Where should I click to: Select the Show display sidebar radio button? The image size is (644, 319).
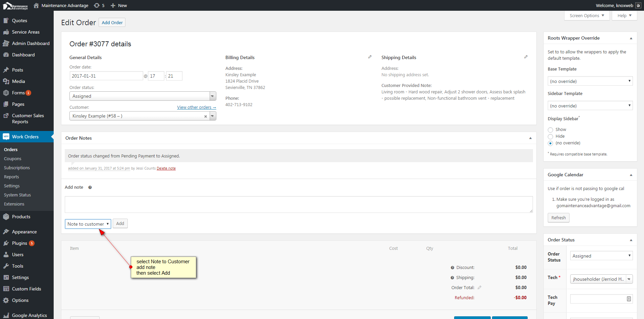(x=550, y=130)
